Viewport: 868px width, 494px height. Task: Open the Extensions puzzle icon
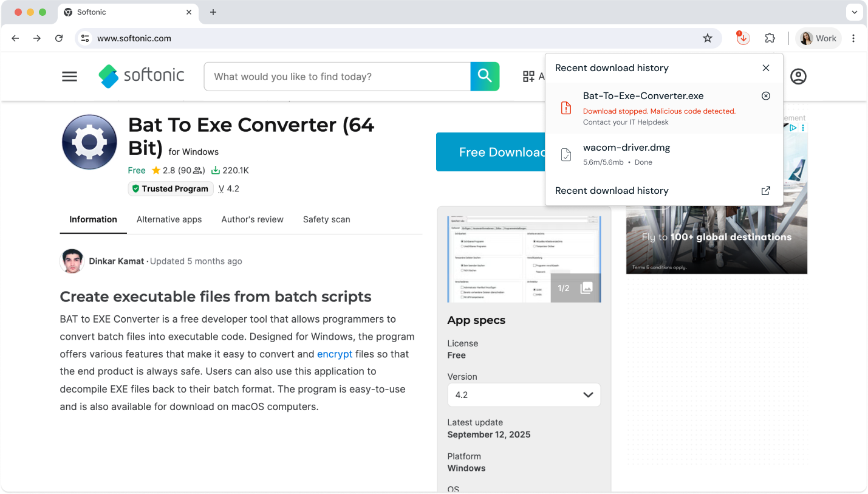coord(770,38)
